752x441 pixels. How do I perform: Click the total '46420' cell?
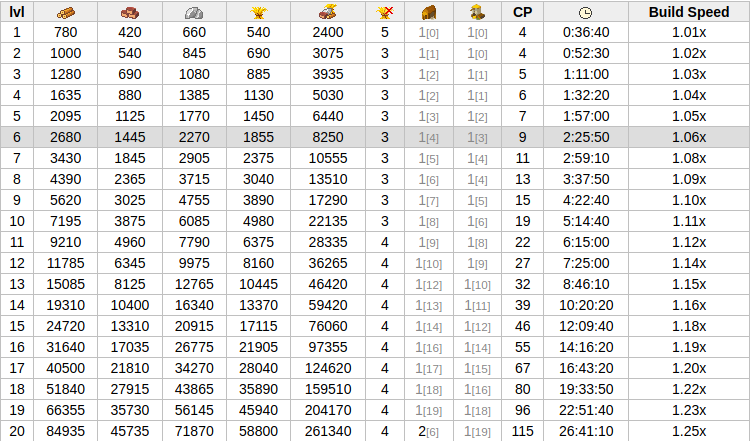[x=328, y=285]
